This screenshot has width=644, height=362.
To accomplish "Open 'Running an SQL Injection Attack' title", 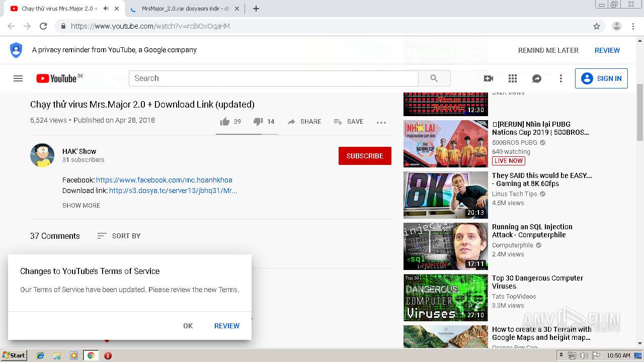I will coord(532,231).
